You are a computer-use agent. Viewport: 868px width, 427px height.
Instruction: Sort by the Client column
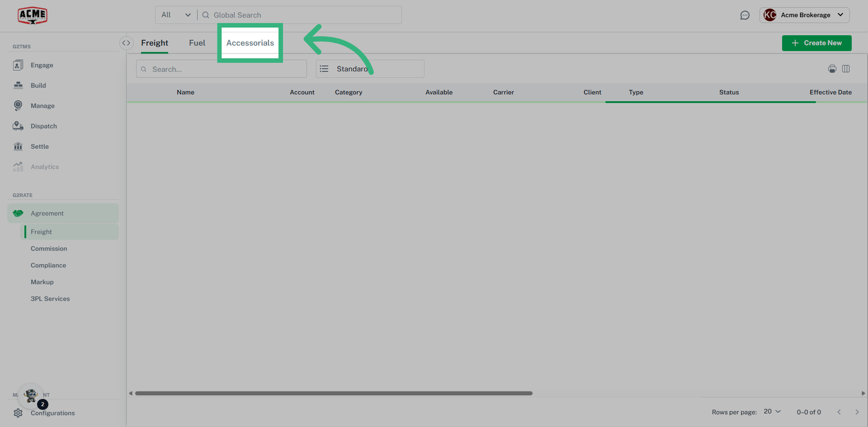coord(592,92)
